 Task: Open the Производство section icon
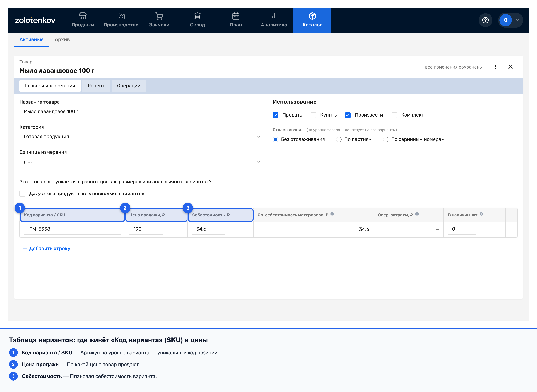121,16
